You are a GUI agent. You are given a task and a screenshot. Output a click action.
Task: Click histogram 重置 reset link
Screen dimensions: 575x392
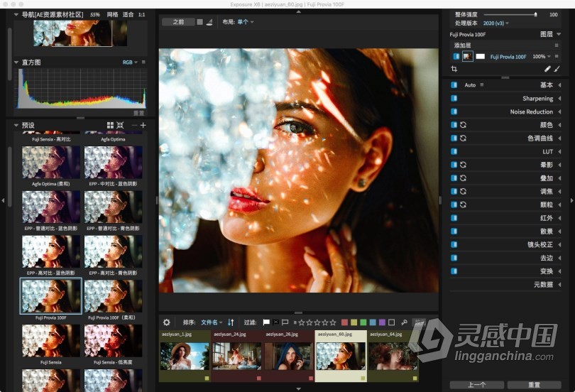138,113
